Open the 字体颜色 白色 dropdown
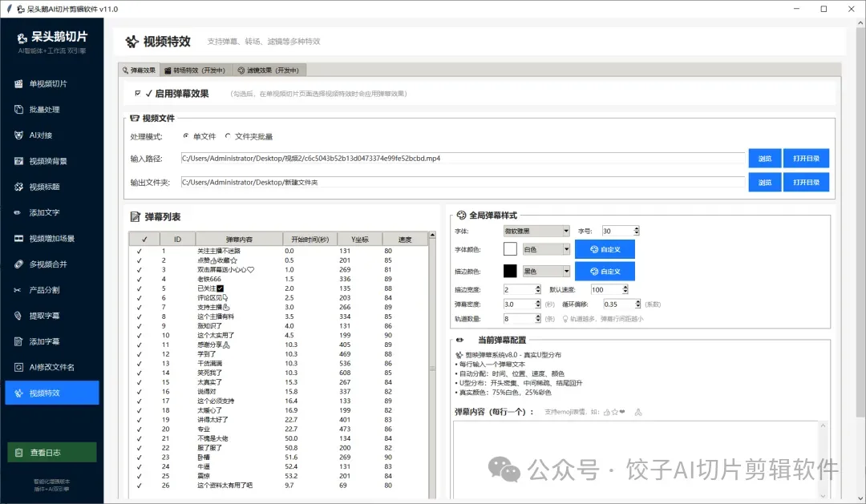The height and width of the screenshot is (504, 866). click(x=546, y=249)
